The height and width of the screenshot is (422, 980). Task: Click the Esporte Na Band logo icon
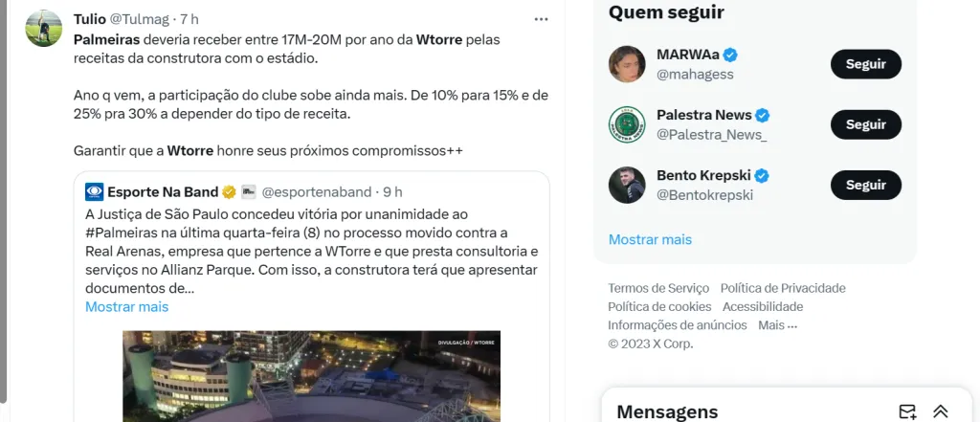95,192
